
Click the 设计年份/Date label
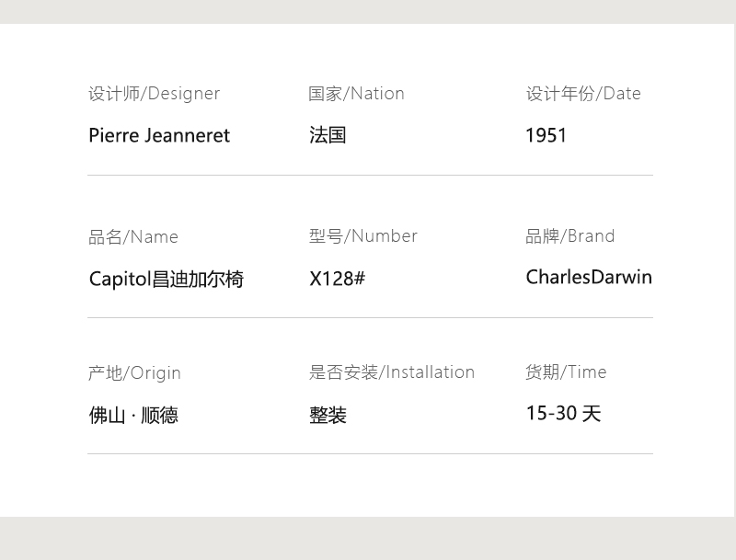(x=583, y=94)
